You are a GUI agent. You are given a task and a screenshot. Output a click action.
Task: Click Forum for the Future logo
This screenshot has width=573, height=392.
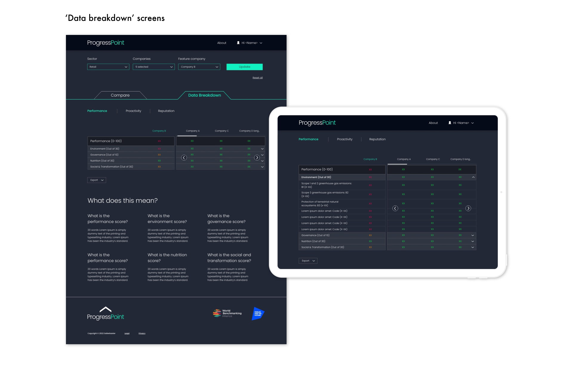coord(258,314)
